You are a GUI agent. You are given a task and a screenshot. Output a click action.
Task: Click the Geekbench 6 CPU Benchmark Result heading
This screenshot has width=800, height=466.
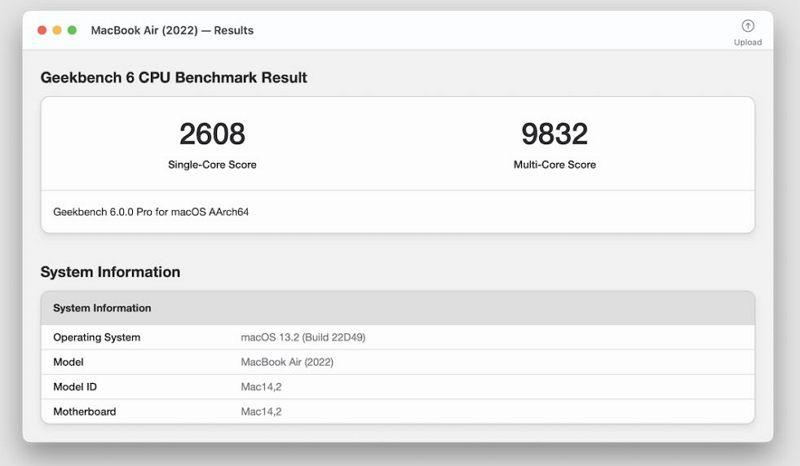tap(173, 78)
